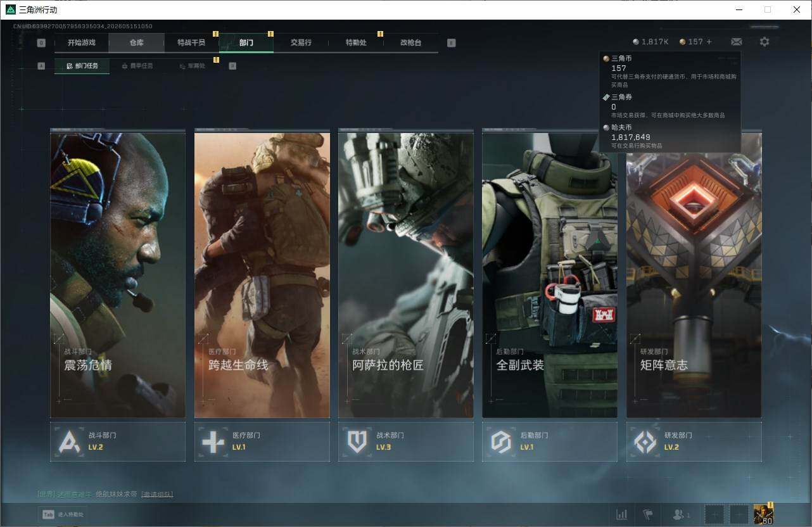Click the 医疗部门 cross emblem icon
Image resolution: width=812 pixels, height=527 pixels.
213,441
